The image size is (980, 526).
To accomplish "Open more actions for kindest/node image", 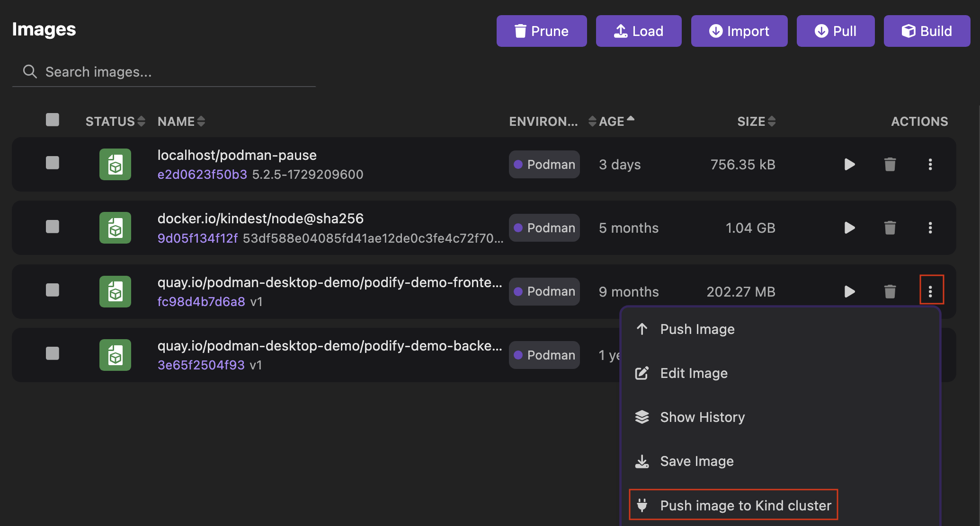I will 930,228.
